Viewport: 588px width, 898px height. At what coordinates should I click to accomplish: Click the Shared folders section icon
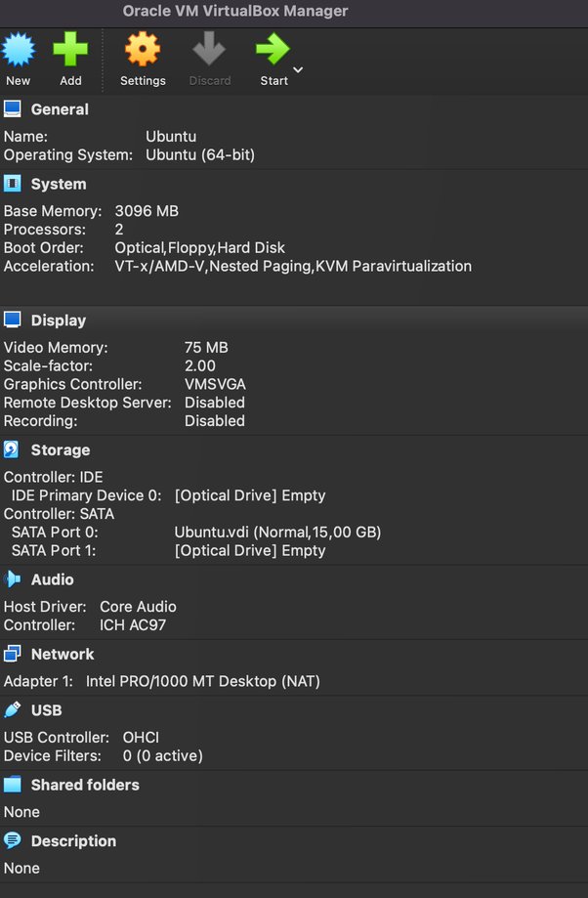14,784
